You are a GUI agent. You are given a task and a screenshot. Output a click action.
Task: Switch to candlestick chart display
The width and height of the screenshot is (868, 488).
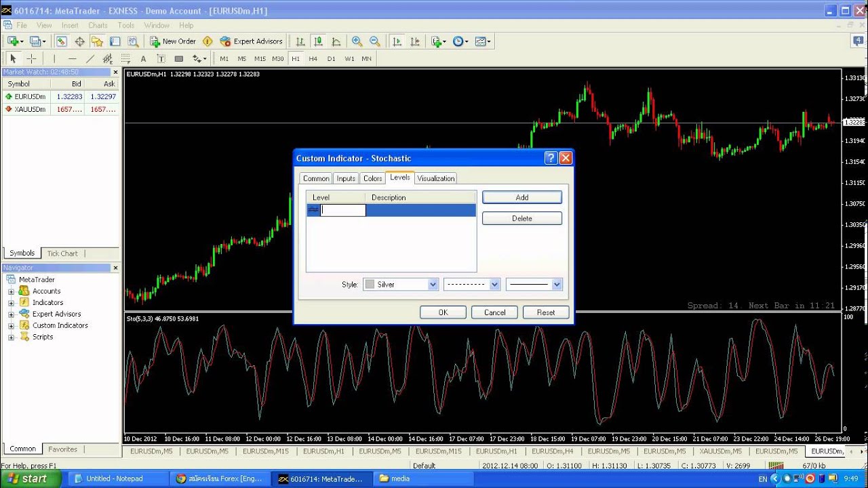tap(318, 41)
